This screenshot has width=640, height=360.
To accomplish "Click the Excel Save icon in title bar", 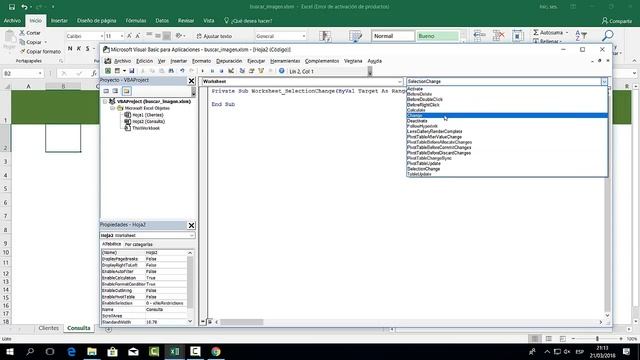I will [x=12, y=7].
